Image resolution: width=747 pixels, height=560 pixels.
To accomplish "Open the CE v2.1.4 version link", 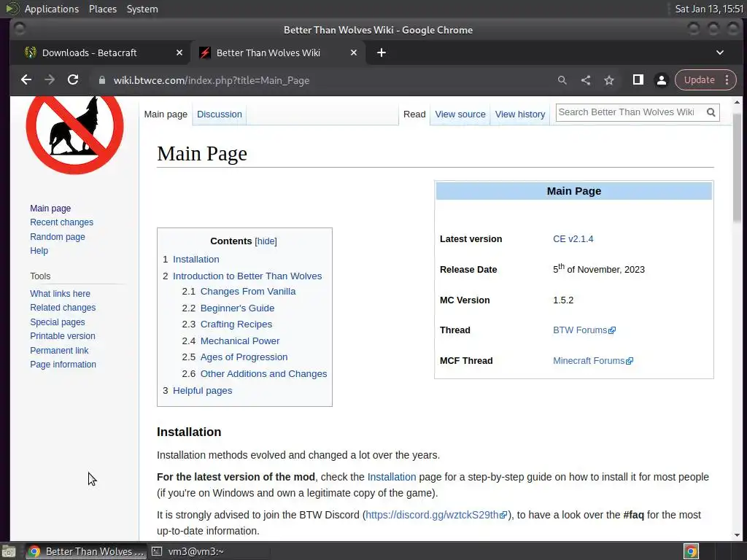I will (573, 239).
